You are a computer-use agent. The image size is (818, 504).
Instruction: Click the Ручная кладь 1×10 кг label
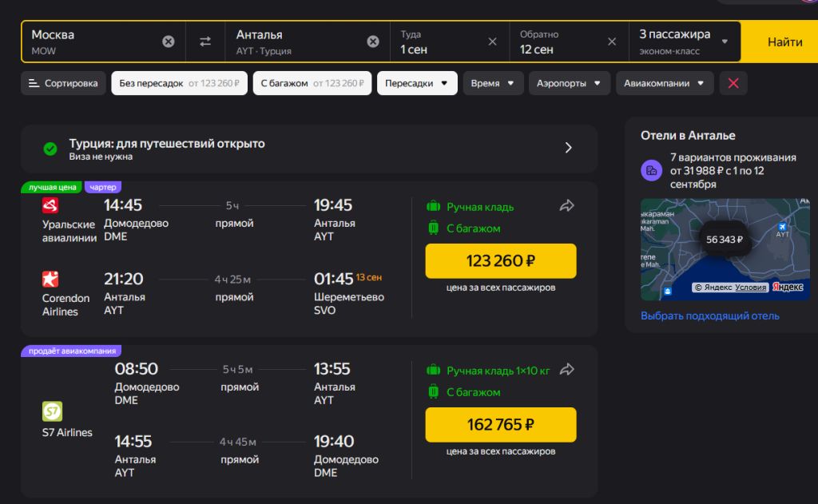[x=498, y=371]
